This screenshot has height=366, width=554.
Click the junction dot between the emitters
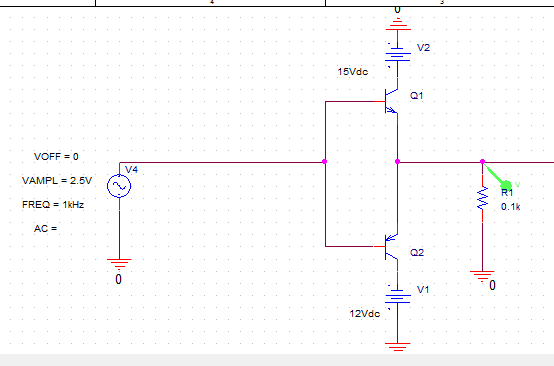point(397,162)
